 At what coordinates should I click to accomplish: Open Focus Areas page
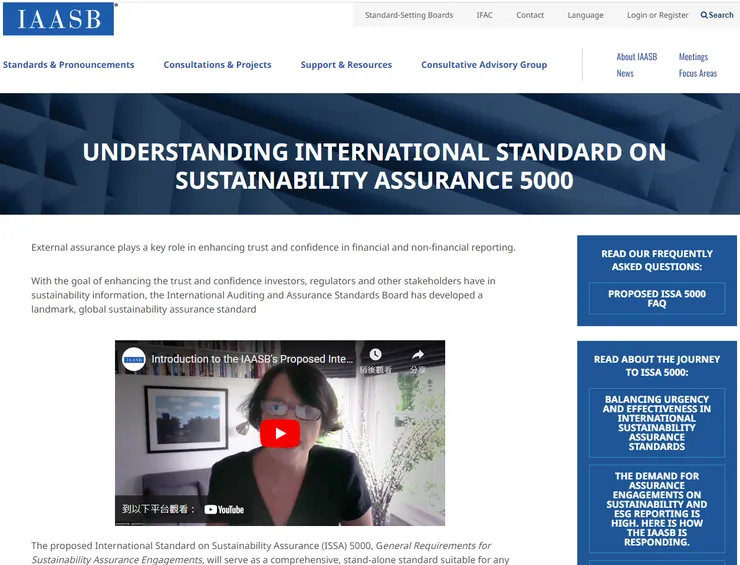pos(698,73)
